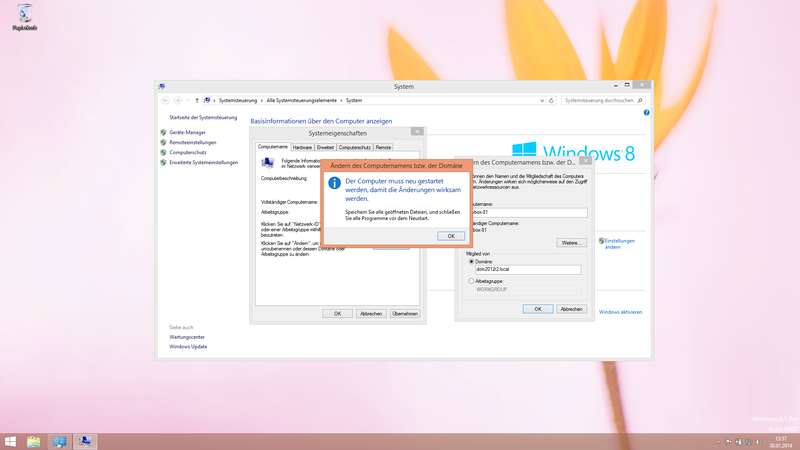Open Windows Update link
The width and height of the screenshot is (800, 450).
click(x=188, y=346)
